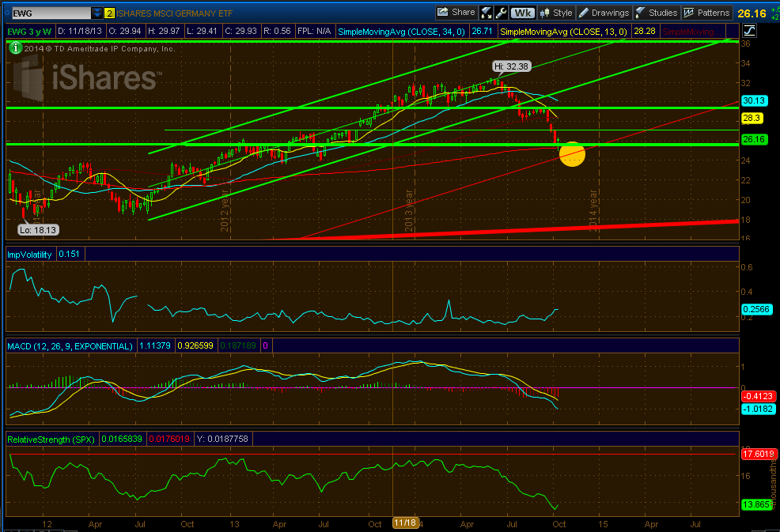
Task: Click the -0.4123 MACD red value tag
Action: [758, 396]
